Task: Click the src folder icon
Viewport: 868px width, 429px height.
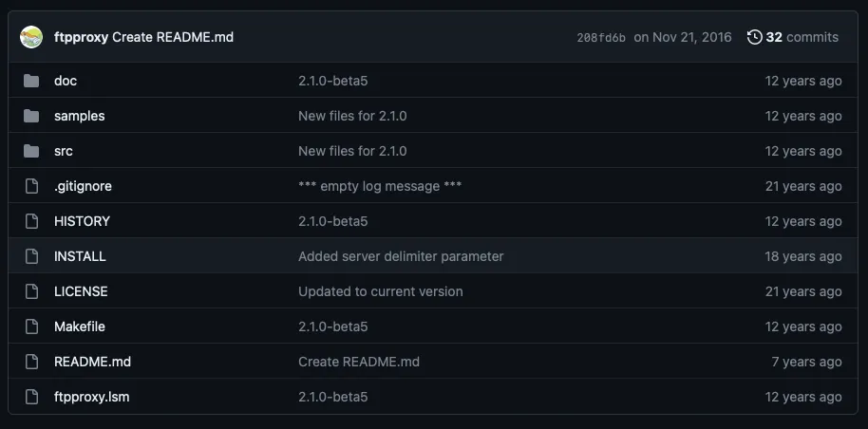Action: click(x=31, y=151)
